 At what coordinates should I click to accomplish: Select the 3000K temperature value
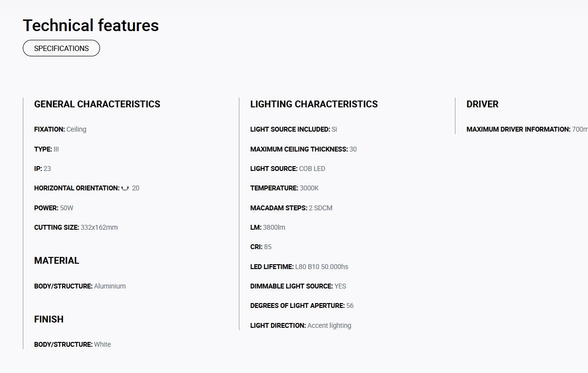(309, 188)
